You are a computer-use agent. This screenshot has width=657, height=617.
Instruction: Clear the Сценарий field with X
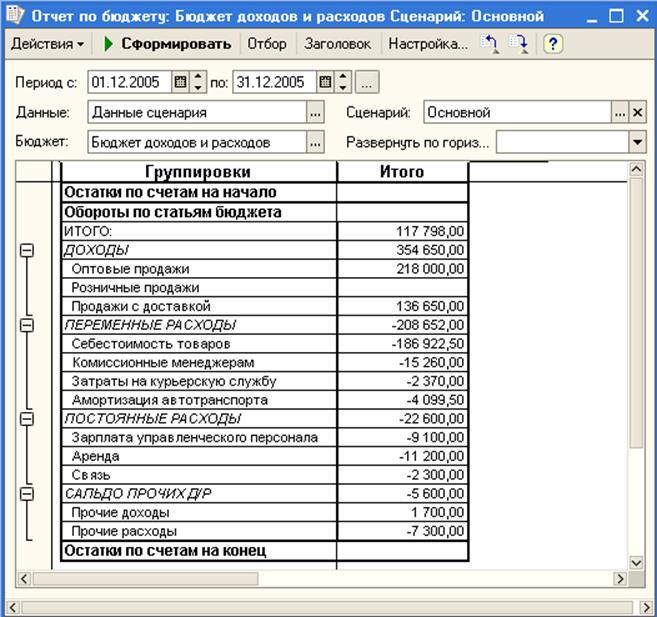pos(637,112)
